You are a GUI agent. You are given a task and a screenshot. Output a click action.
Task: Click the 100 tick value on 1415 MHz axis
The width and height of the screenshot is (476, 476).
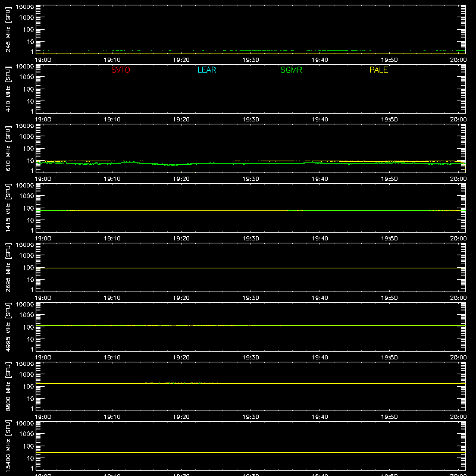click(x=29, y=208)
